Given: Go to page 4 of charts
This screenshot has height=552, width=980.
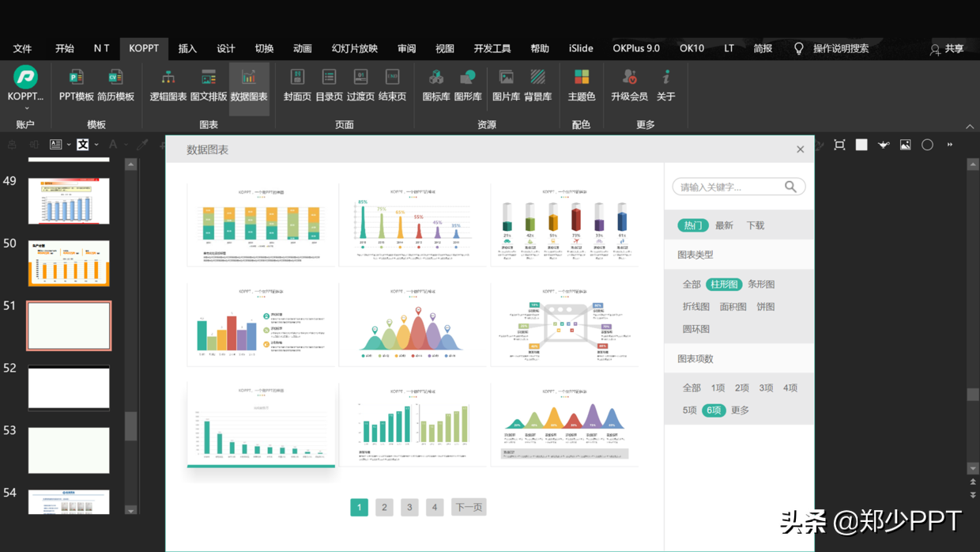Looking at the screenshot, I should click(435, 507).
